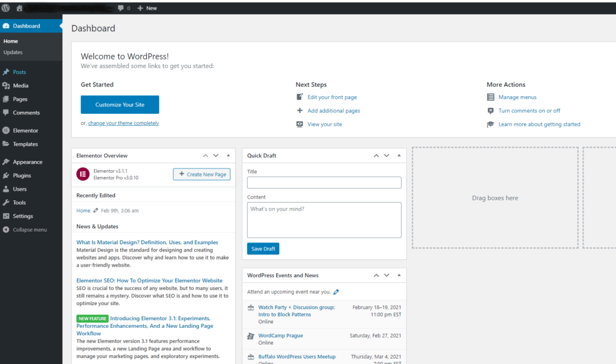Screen dimensions: 616x364
Task: Click the Media icon in sidebar
Action: pos(6,85)
